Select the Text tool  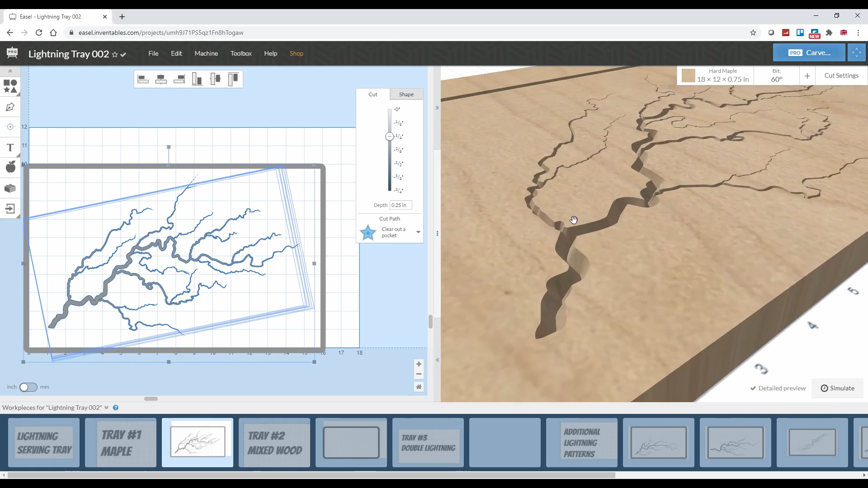(10, 148)
